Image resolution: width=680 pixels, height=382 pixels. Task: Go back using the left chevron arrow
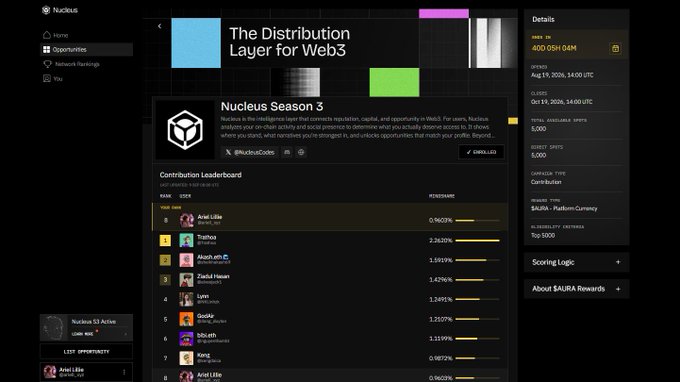tap(160, 26)
